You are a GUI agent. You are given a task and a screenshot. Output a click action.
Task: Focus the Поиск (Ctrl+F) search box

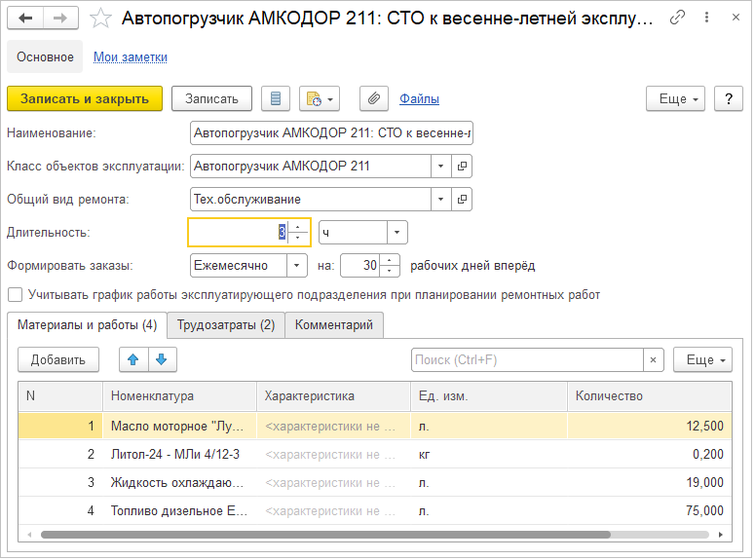click(527, 359)
